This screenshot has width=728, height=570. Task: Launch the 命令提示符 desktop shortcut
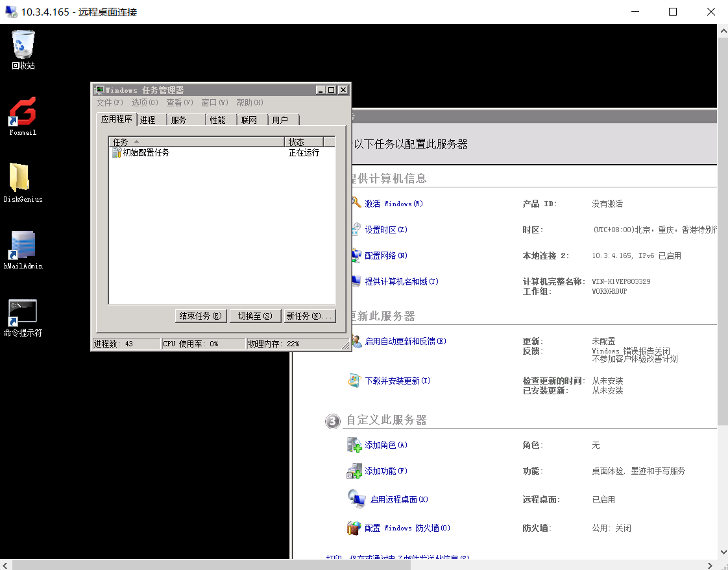tap(23, 312)
